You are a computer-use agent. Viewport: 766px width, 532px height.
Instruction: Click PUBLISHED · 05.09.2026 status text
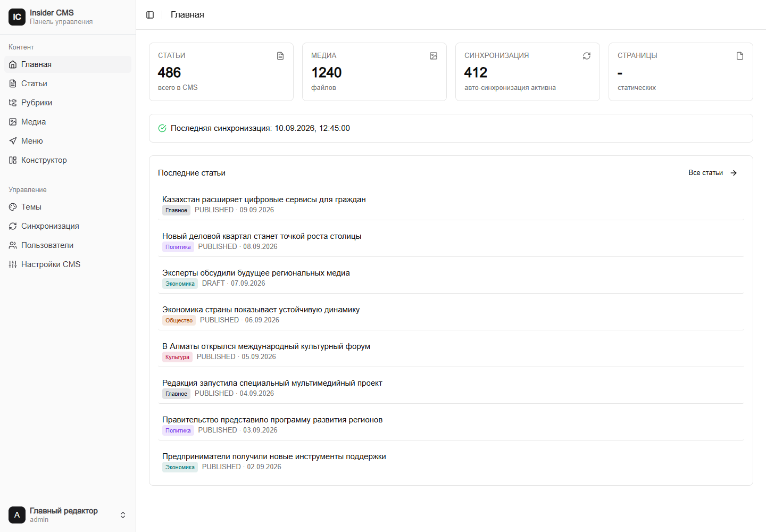[x=236, y=357]
